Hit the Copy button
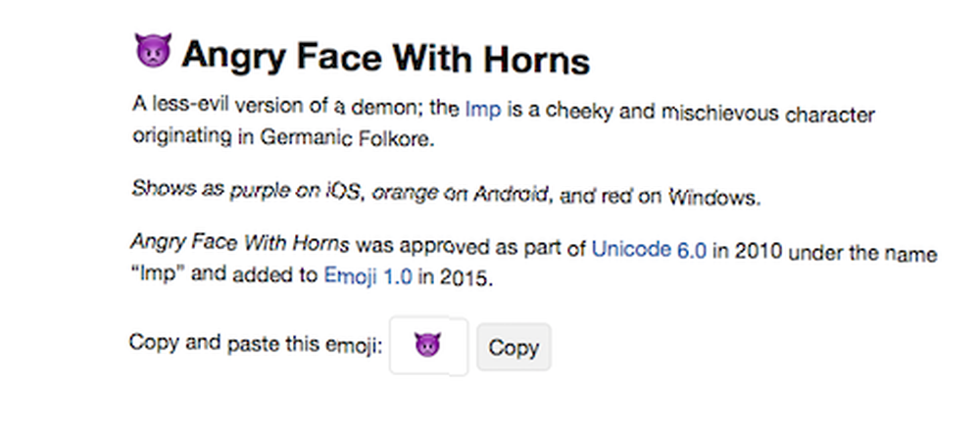Image resolution: width=980 pixels, height=435 pixels. click(514, 347)
